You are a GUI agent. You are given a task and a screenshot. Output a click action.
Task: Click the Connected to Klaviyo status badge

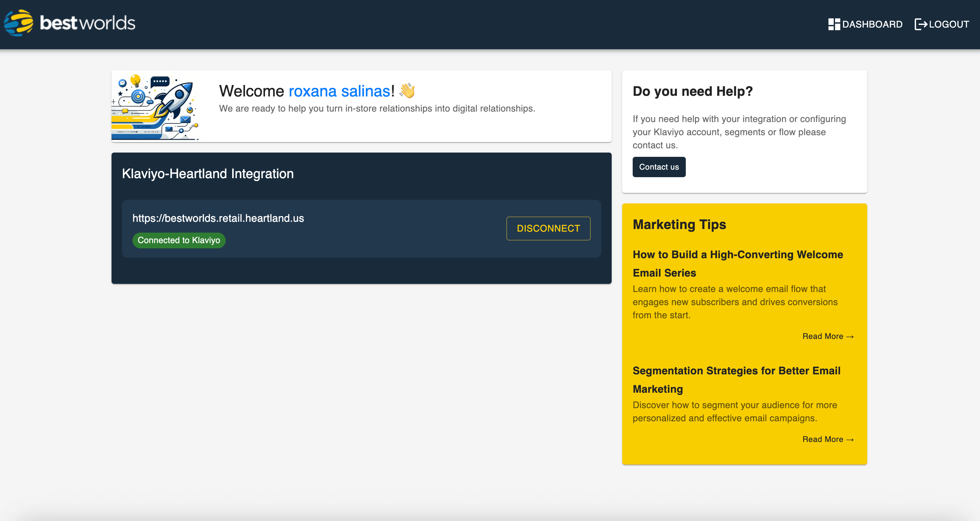(179, 240)
